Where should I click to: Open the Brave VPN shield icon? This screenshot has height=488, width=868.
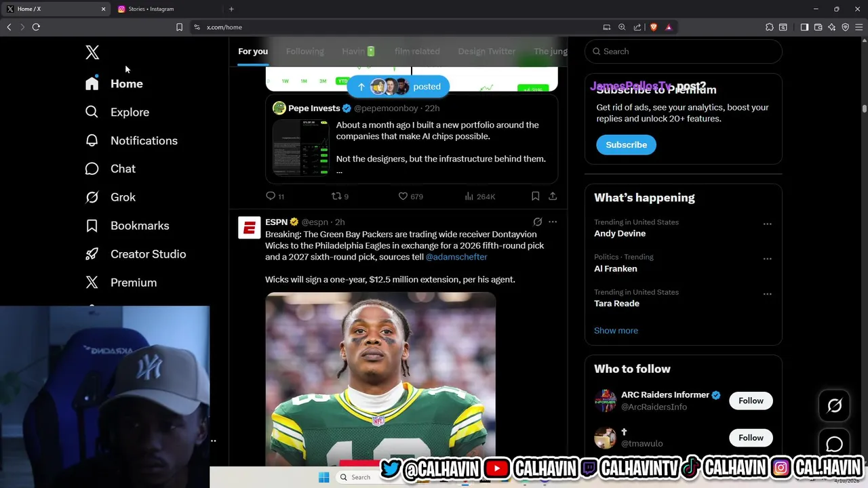[846, 27]
